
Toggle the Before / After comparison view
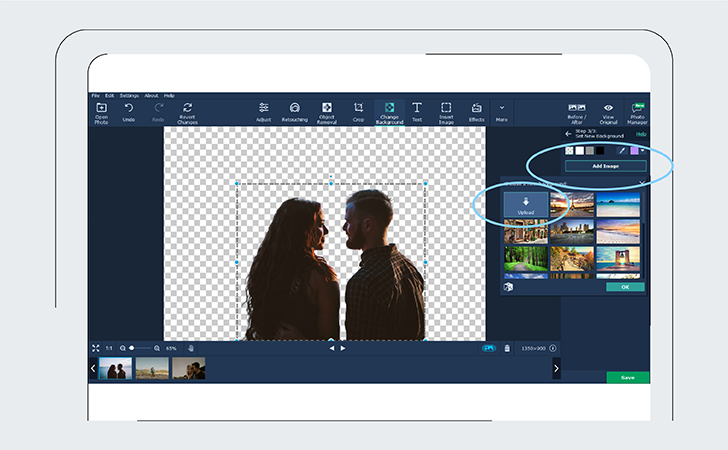tap(576, 108)
